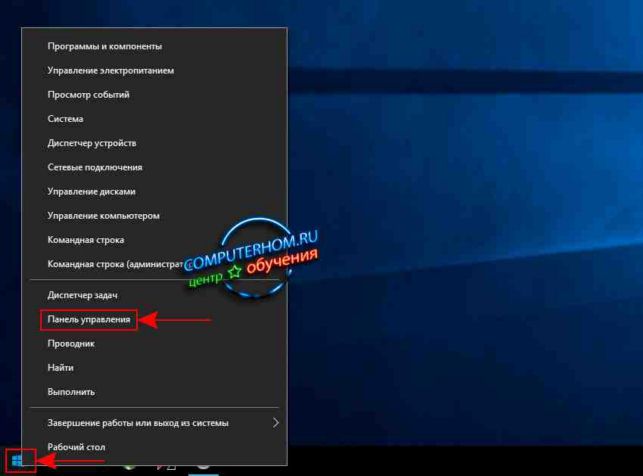Viewport: 643px width, 476px height.
Task: Select Управление дисками
Action: 154,191
